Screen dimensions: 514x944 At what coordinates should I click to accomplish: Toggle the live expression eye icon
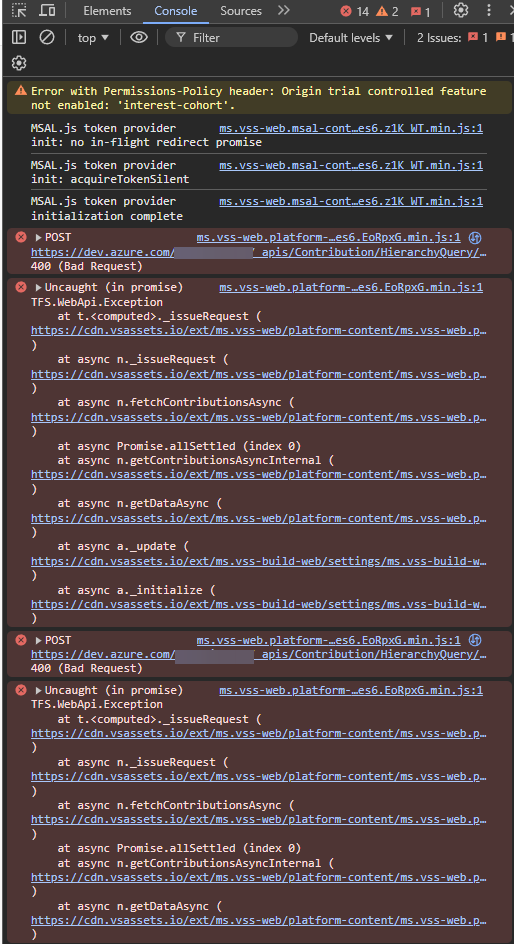pos(139,37)
